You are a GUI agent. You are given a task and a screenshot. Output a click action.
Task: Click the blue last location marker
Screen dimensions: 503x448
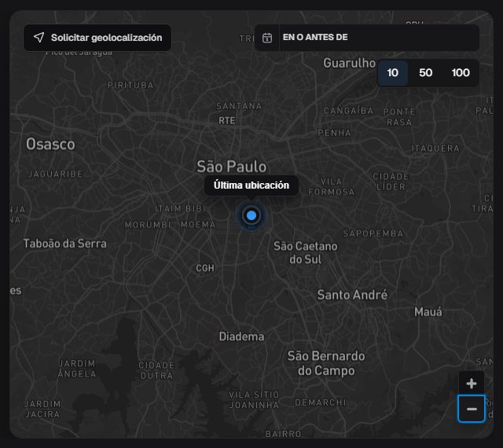251,215
